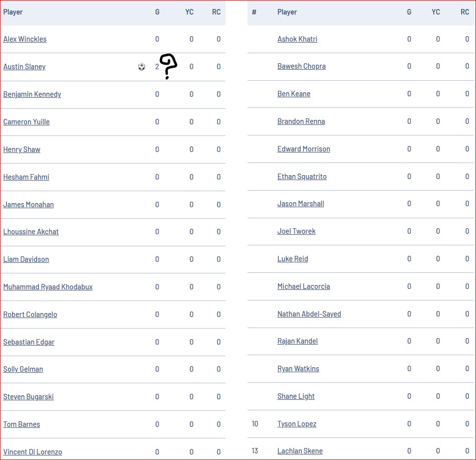Viewport: 476px width, 460px height.
Task: Select Lhoussine Akchat player link
Action: tap(31, 232)
